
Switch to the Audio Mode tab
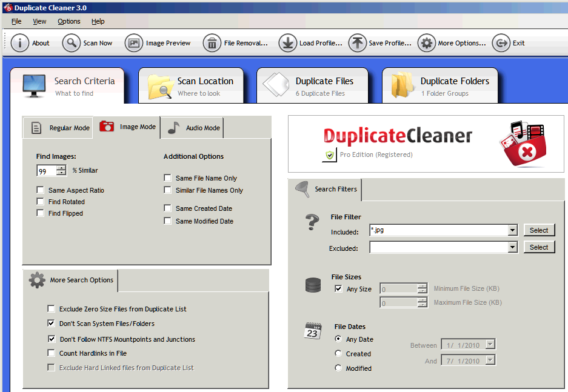[x=192, y=128]
